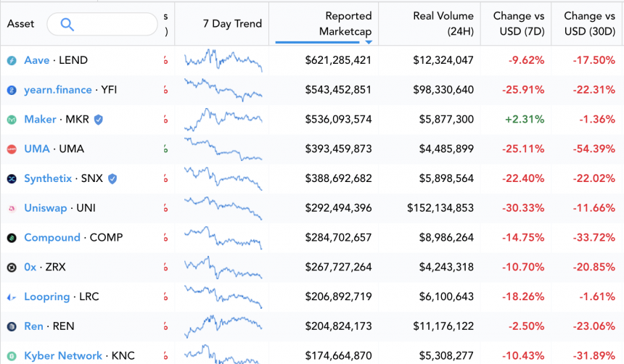The image size is (624, 364).
Task: Click yearn.finance marketcap $543,452,851
Action: 338,90
